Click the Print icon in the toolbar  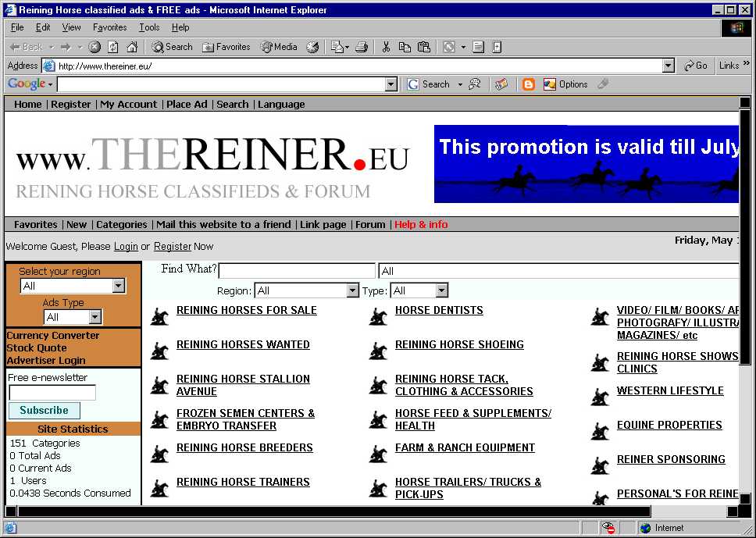pyautogui.click(x=362, y=47)
